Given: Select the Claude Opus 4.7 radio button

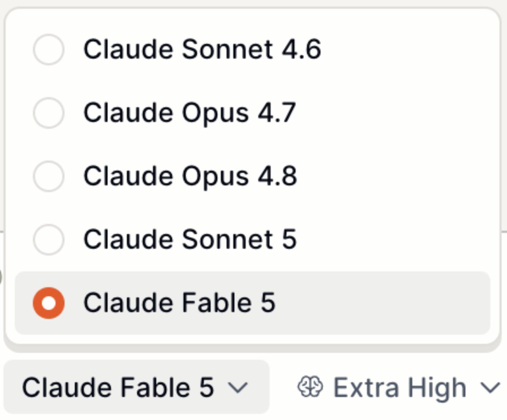Looking at the screenshot, I should pos(49,113).
